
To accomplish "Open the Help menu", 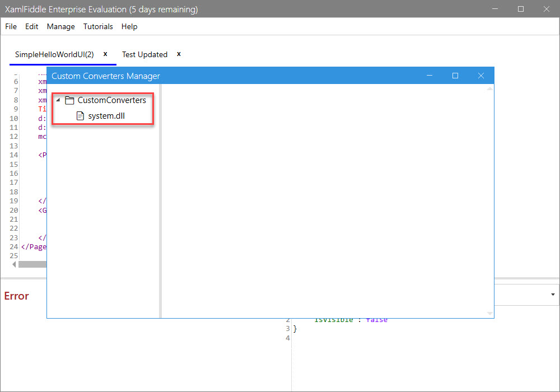I will 129,26.
